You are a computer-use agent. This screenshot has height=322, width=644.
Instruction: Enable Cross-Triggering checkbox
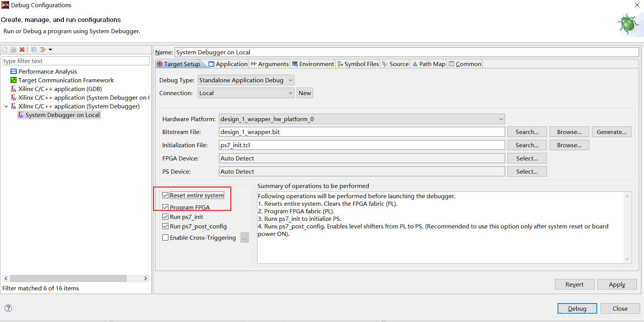click(165, 237)
